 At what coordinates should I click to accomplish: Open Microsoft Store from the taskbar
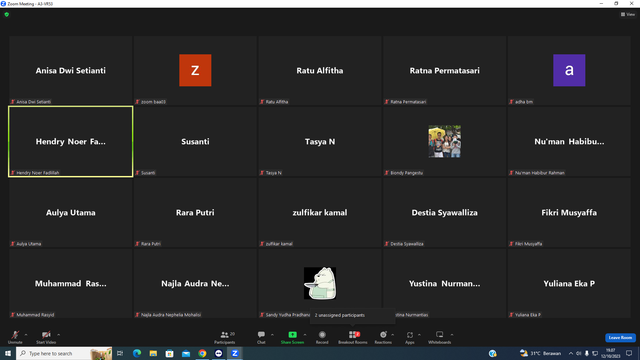(169, 353)
